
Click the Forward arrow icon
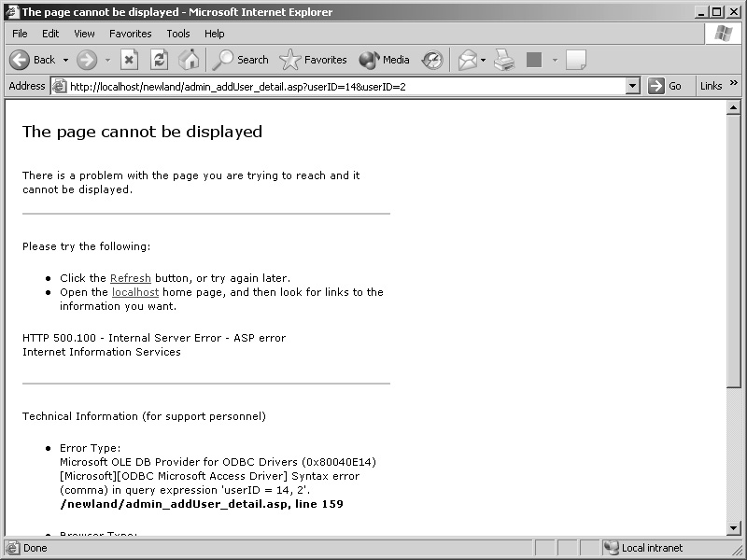click(x=87, y=60)
